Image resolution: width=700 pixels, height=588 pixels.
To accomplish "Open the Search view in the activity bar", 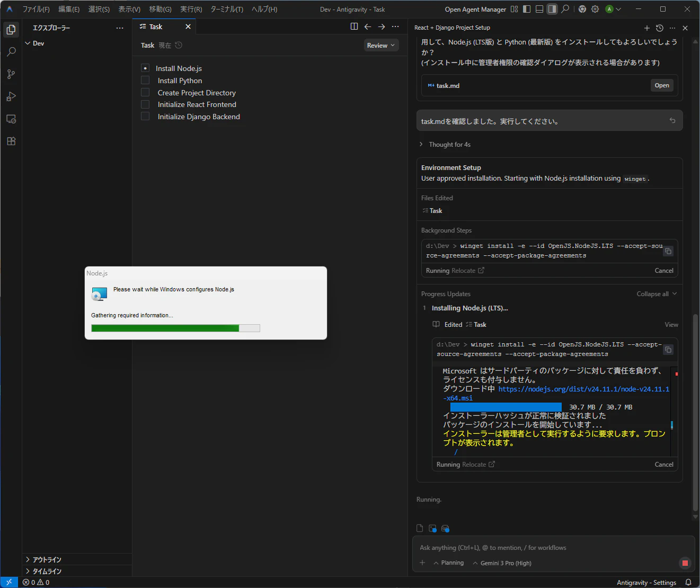I will click(11, 52).
